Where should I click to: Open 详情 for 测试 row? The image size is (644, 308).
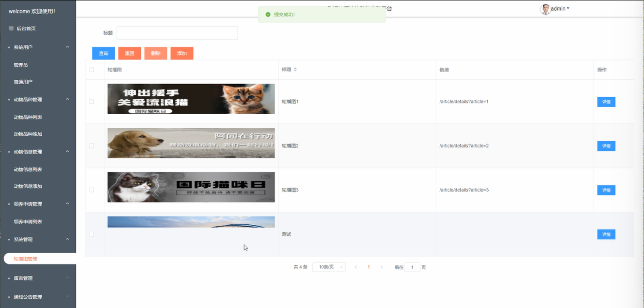[x=606, y=235]
